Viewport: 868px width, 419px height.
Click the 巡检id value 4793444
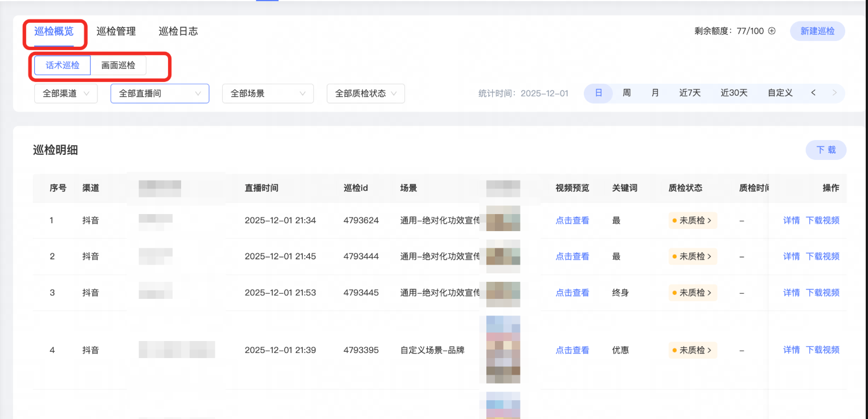point(361,256)
